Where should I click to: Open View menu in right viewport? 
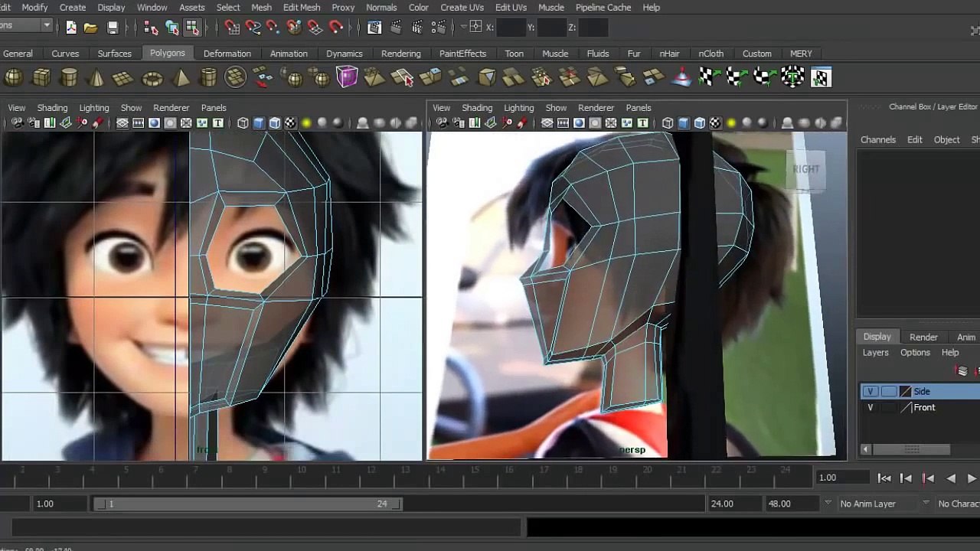[442, 108]
